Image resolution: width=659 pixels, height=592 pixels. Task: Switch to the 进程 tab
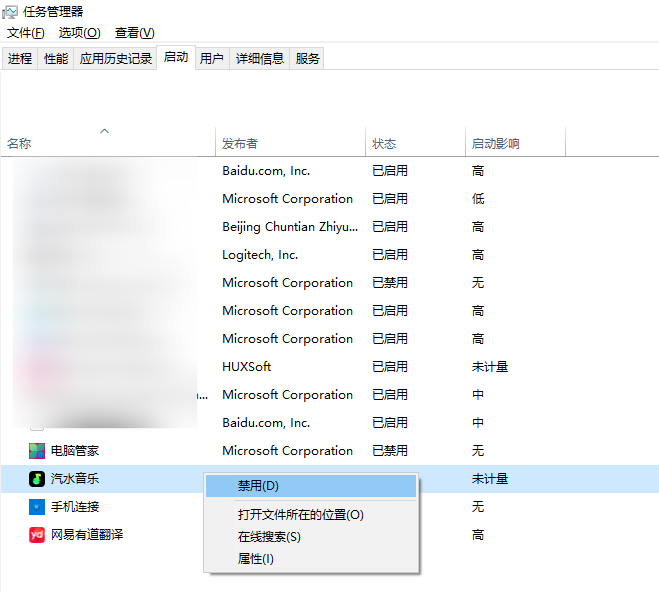(20, 58)
